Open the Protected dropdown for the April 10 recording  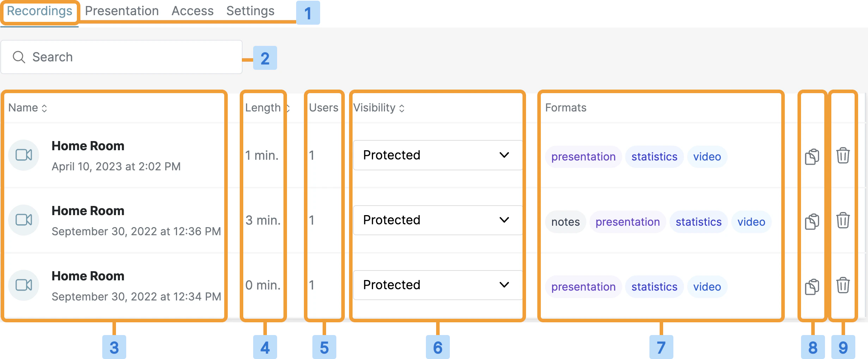pyautogui.click(x=437, y=155)
